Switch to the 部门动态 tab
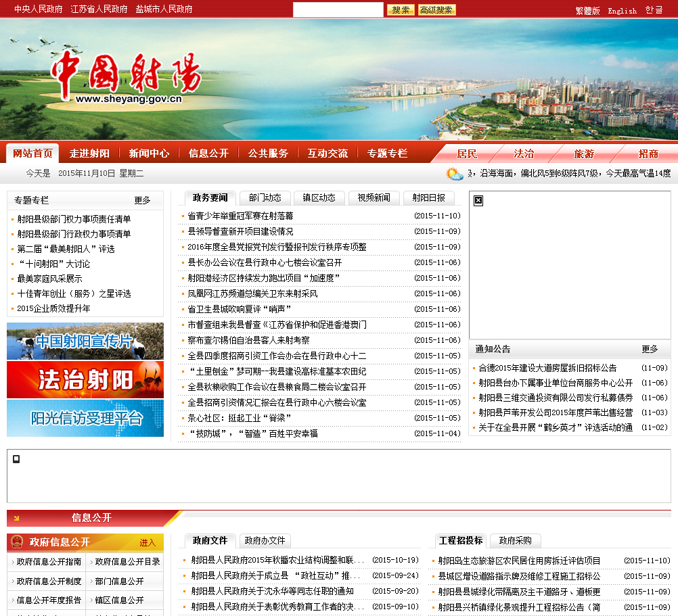 point(265,197)
